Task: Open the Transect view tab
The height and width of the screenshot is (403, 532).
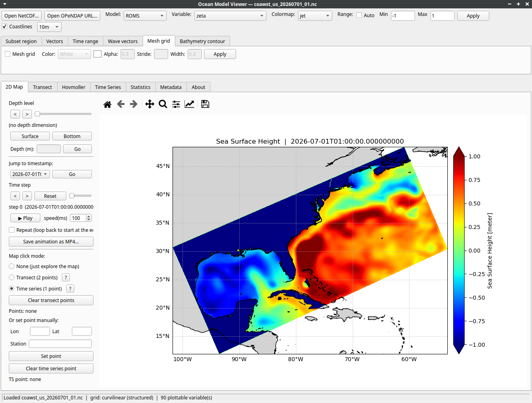Action: point(42,87)
